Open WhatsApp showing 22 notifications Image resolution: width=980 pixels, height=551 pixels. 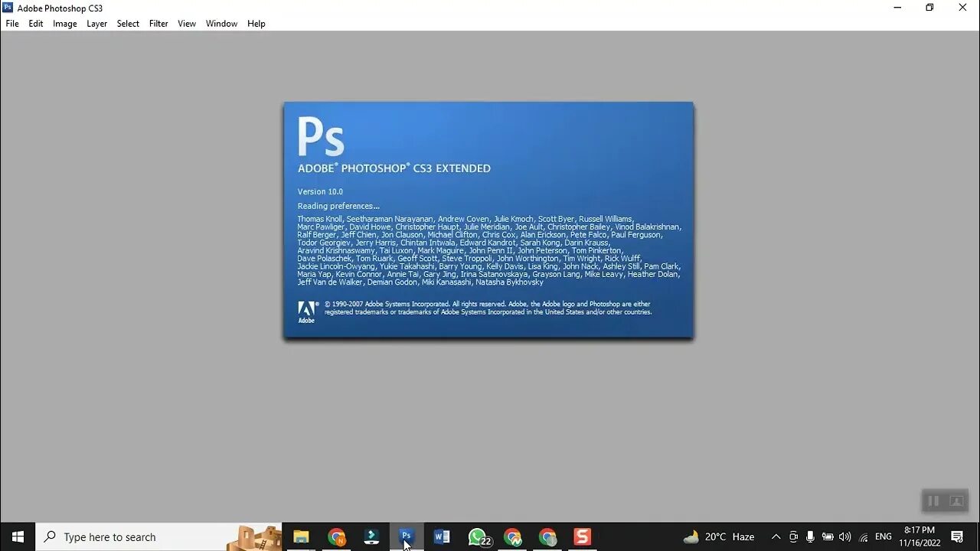pos(478,537)
